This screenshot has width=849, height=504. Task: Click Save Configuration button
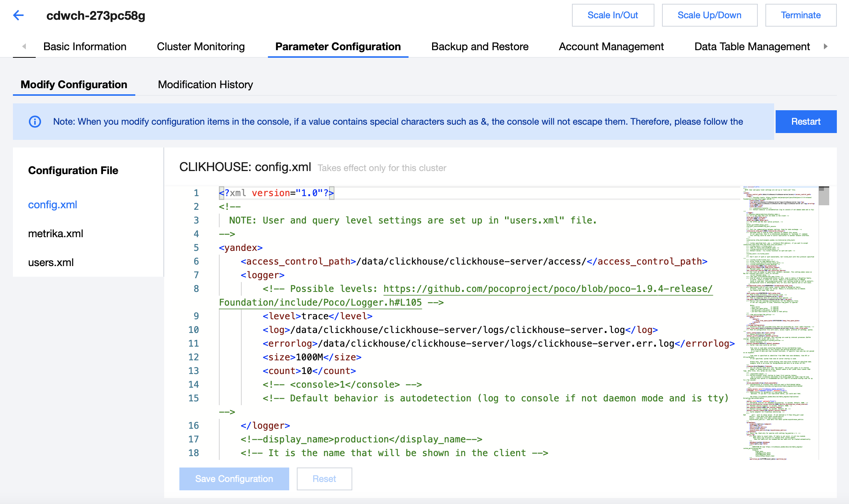pyautogui.click(x=234, y=479)
